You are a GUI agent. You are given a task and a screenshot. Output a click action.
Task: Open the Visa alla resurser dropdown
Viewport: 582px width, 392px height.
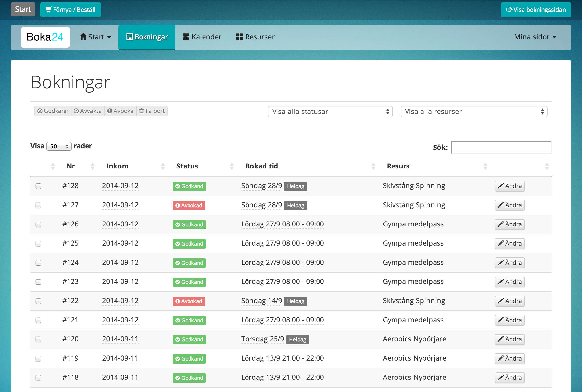tap(474, 112)
